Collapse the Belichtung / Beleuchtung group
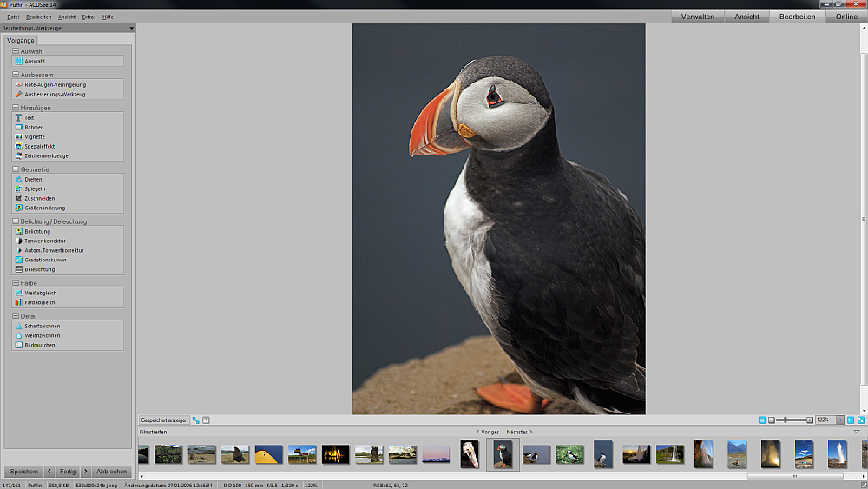Image resolution: width=868 pixels, height=489 pixels. (x=16, y=221)
